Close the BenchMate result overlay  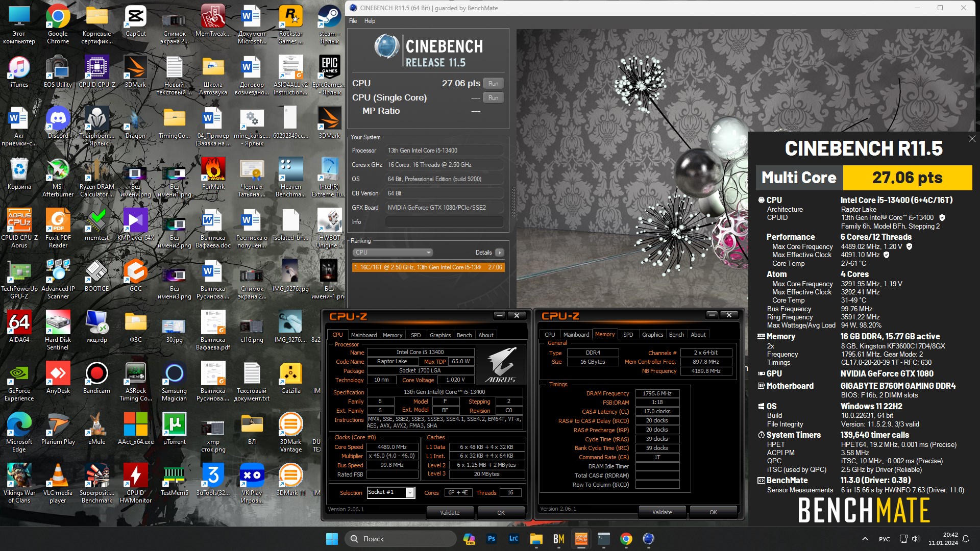point(972,139)
